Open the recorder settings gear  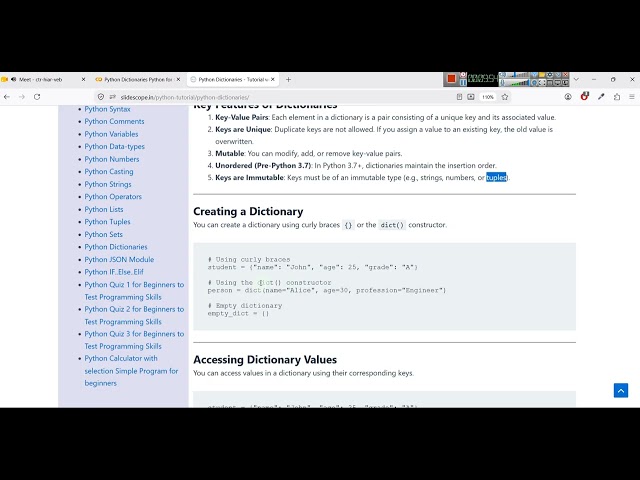coord(550,75)
